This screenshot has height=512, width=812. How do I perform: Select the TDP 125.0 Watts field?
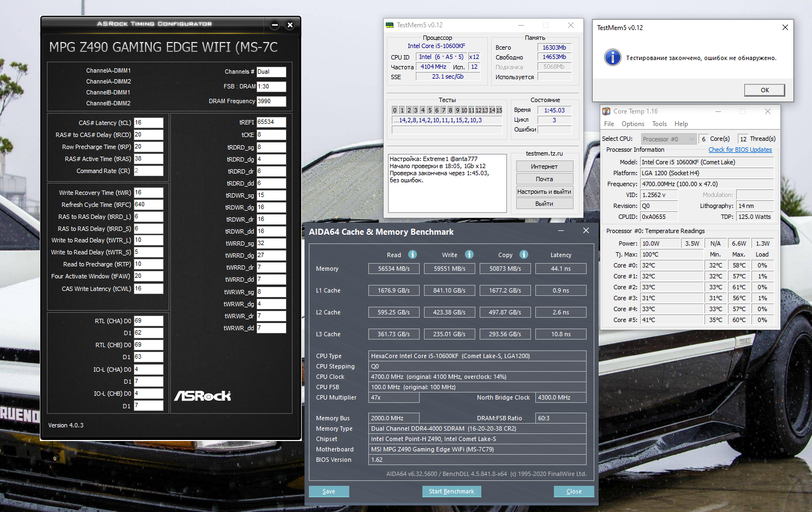coord(755,217)
